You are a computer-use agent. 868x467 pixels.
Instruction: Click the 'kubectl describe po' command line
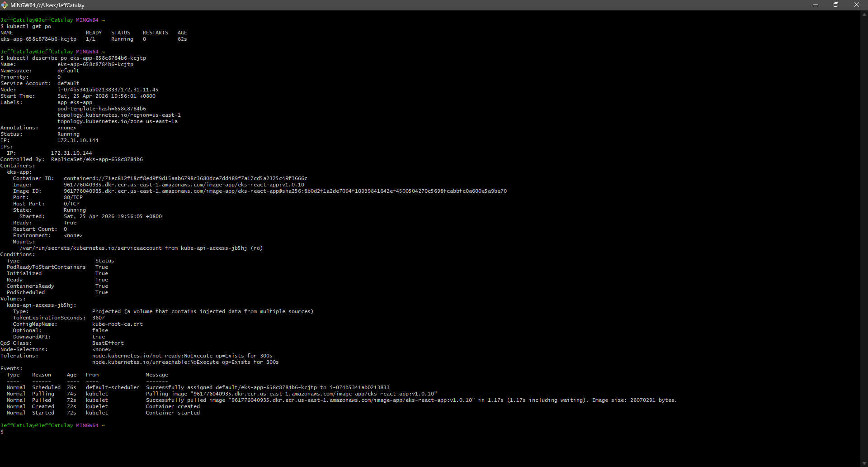(x=73, y=58)
